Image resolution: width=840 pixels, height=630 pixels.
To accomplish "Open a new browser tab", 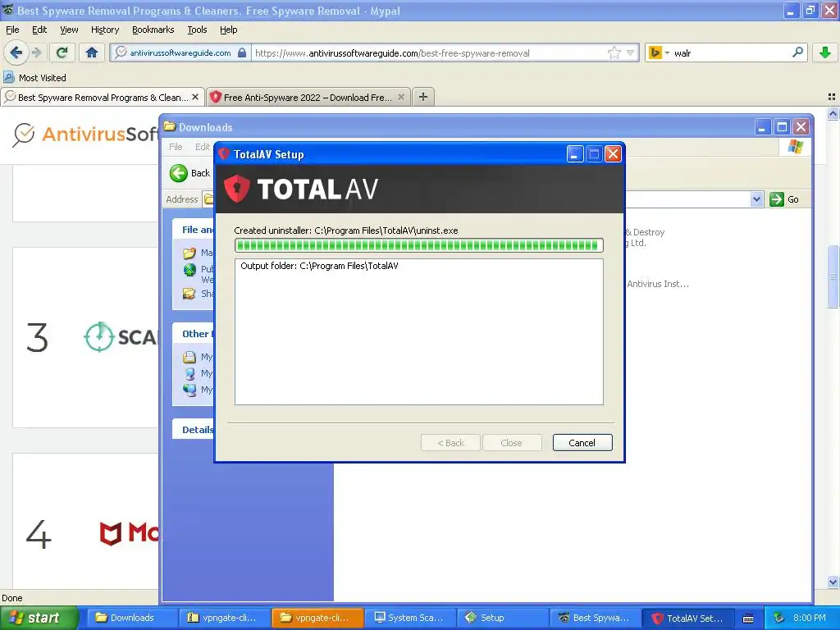I will click(x=422, y=97).
